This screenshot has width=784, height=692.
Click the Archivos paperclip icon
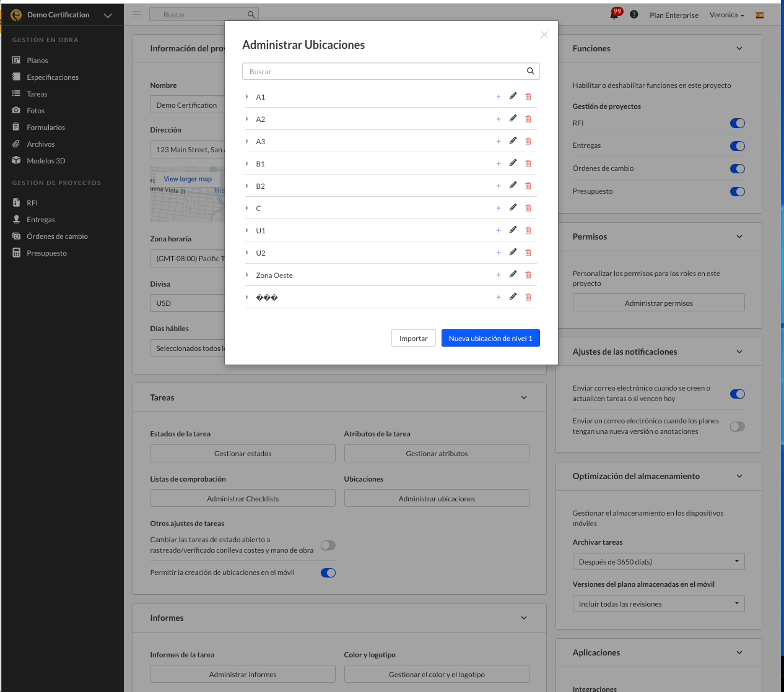point(16,144)
